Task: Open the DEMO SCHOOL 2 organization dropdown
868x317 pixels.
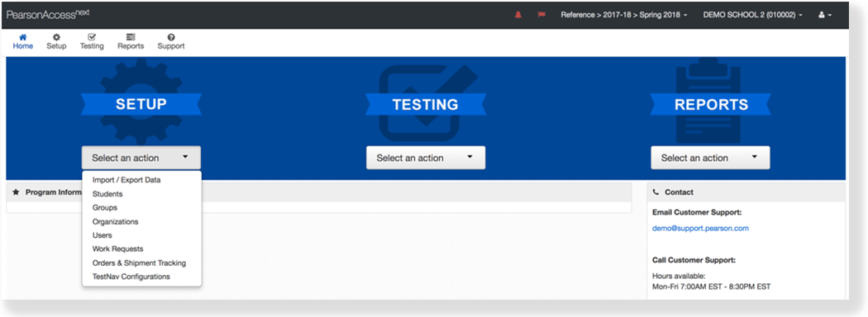Action: coord(753,15)
